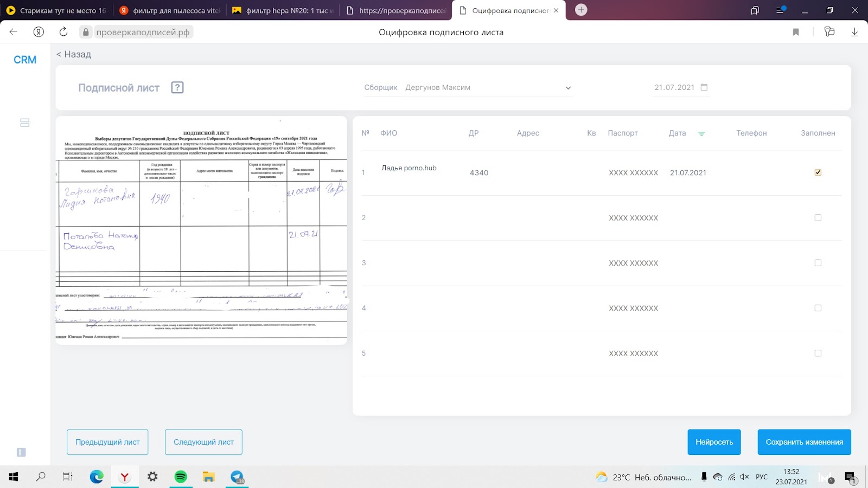Switch to the фильтр hepa №20 tab
Screen dimensions: 868x488
283,10
